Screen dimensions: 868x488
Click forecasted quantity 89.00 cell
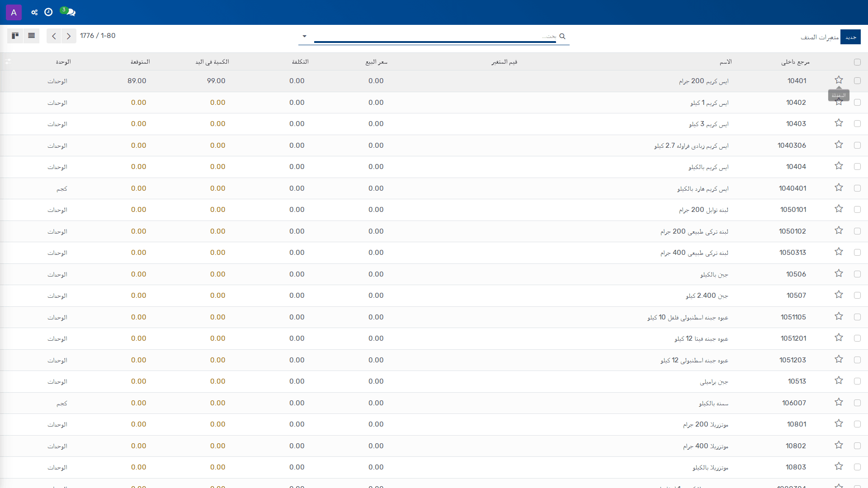[137, 81]
